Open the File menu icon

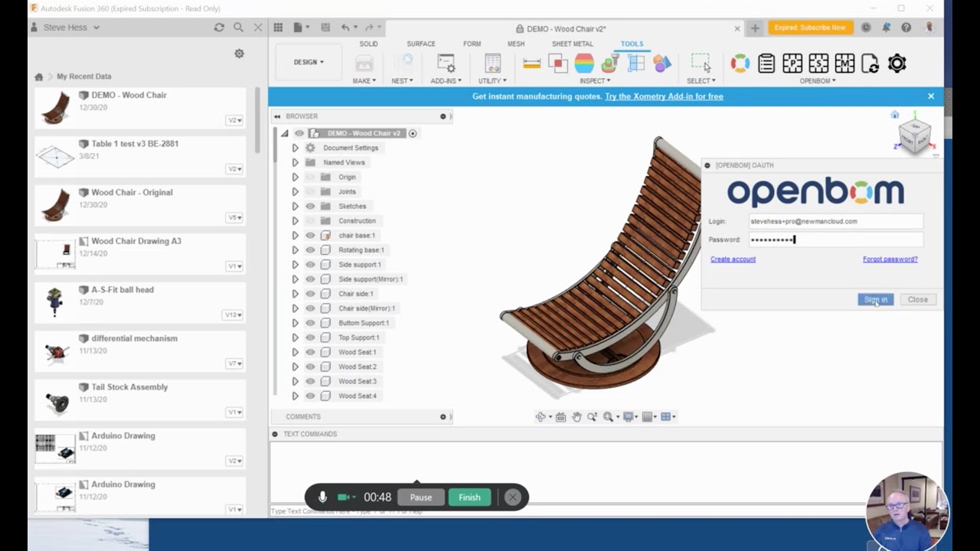[299, 28]
